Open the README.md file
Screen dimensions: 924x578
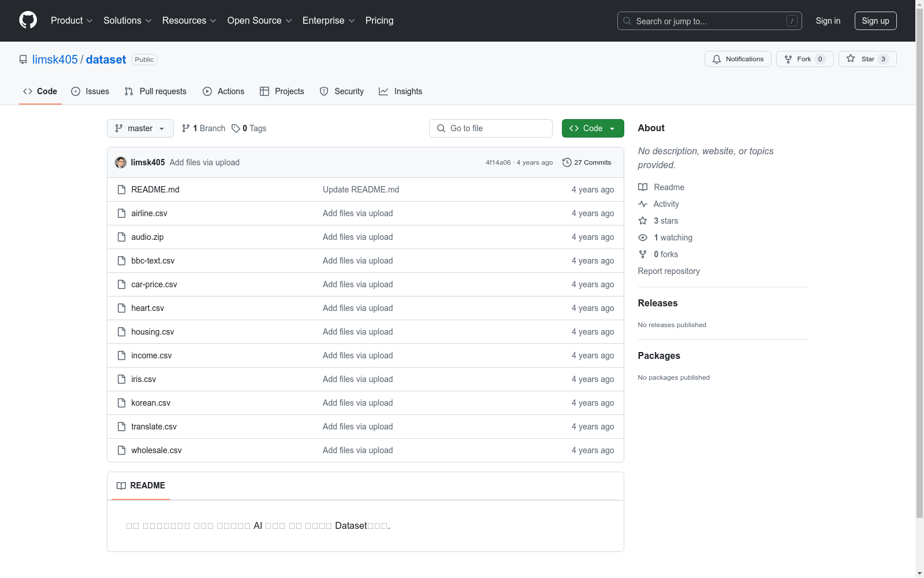155,190
